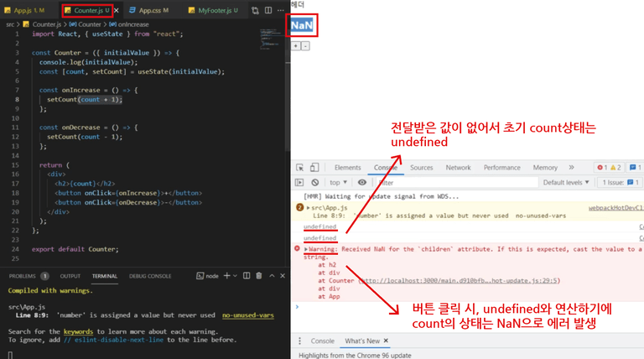Viewport: 644px width, 359px height.
Task: Select the What's New drawer tab
Action: (362, 341)
